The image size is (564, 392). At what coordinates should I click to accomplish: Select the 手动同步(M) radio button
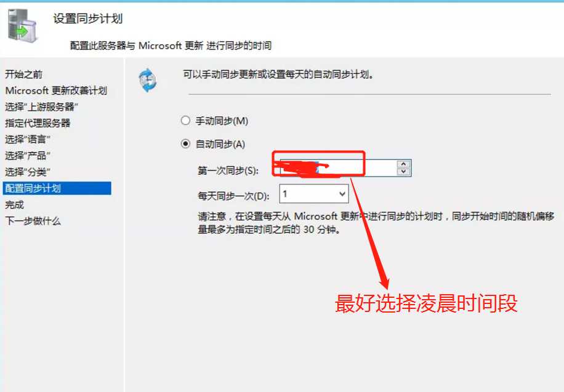click(185, 121)
